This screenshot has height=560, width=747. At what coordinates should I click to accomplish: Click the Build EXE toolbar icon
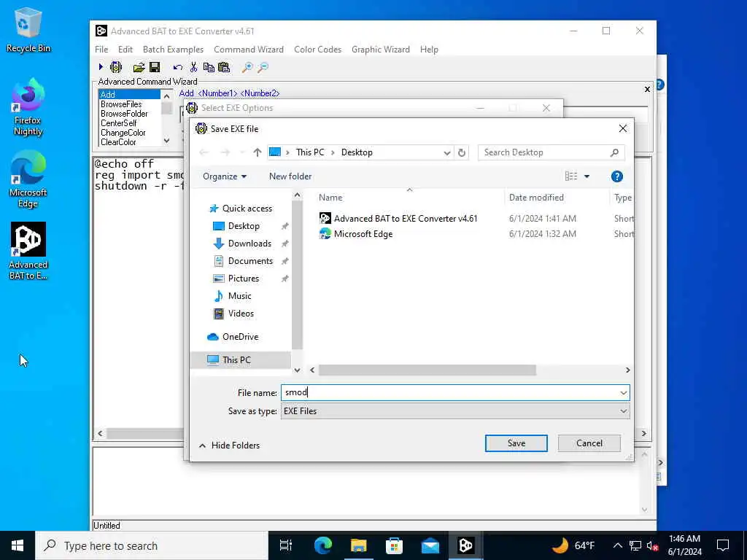click(x=116, y=67)
